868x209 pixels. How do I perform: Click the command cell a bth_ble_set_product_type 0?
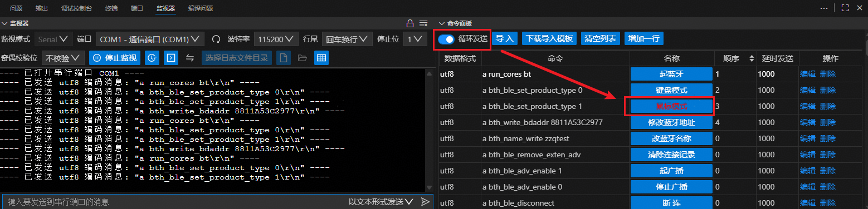555,90
